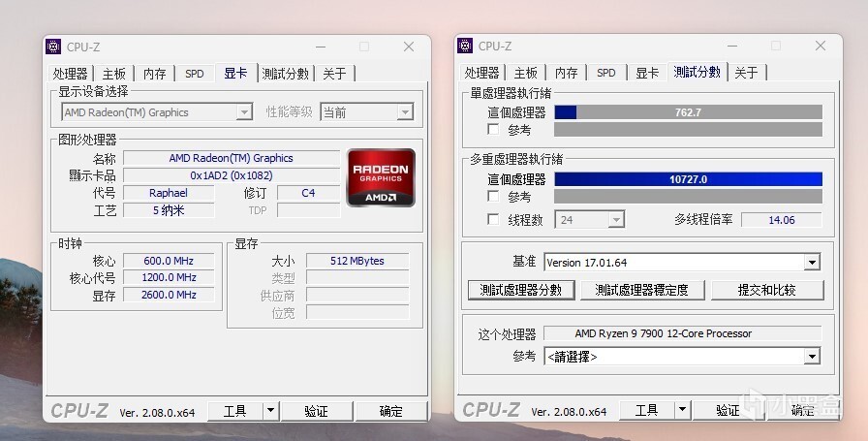868x441 pixels.
Task: Click Ver. 2.08.0.x64 text in left window
Action: [157, 413]
